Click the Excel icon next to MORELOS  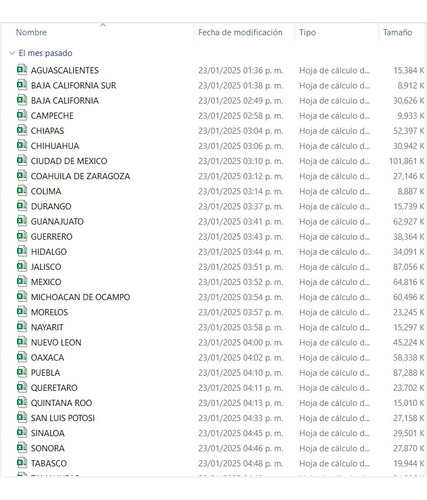pos(22,312)
